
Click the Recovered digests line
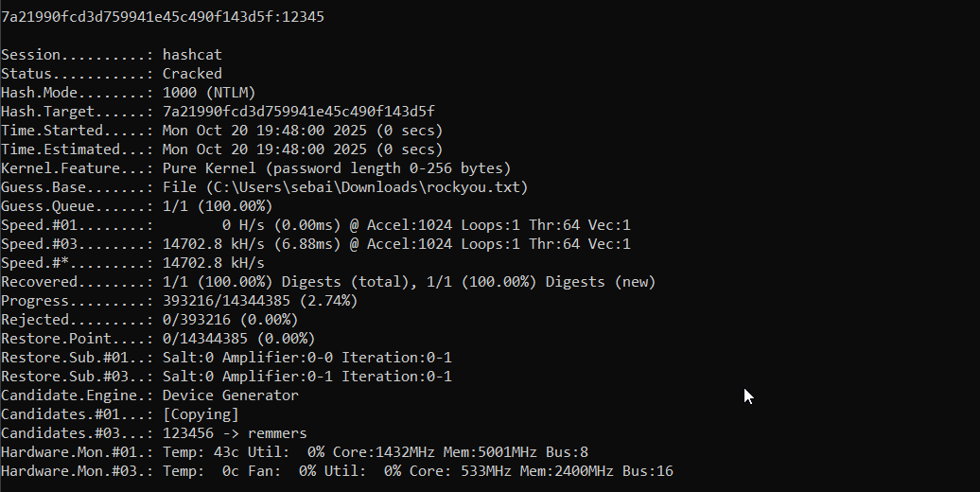(328, 282)
